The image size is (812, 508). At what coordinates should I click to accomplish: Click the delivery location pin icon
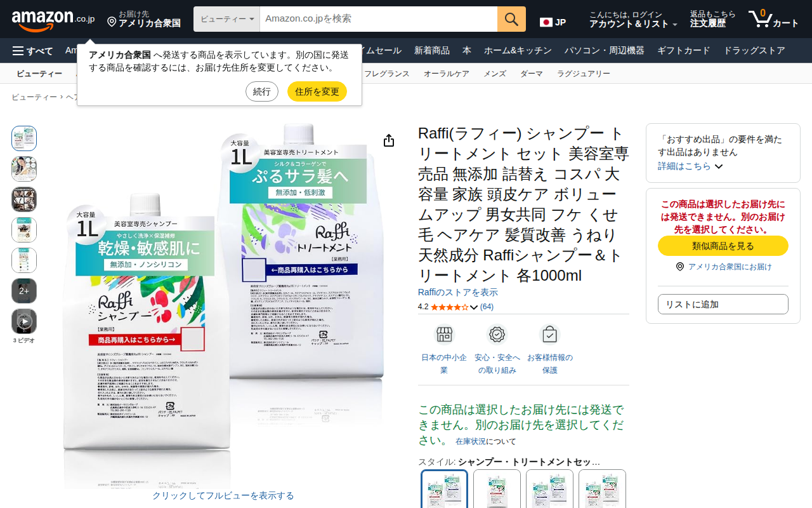coord(112,22)
